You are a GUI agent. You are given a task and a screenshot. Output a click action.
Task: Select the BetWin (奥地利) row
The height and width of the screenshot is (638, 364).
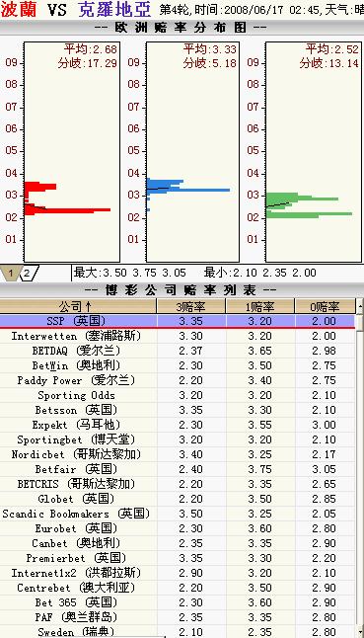tap(178, 365)
